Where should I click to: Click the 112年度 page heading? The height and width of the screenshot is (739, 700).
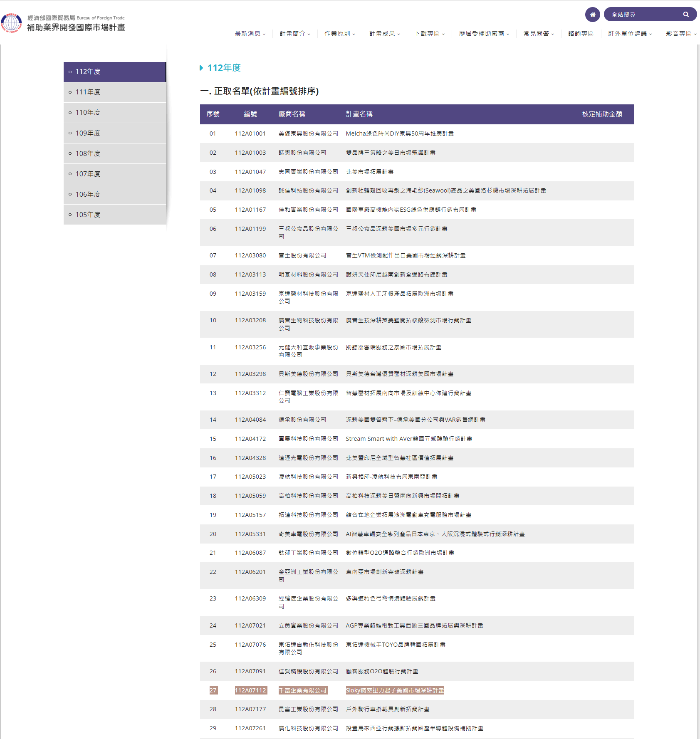tap(224, 68)
